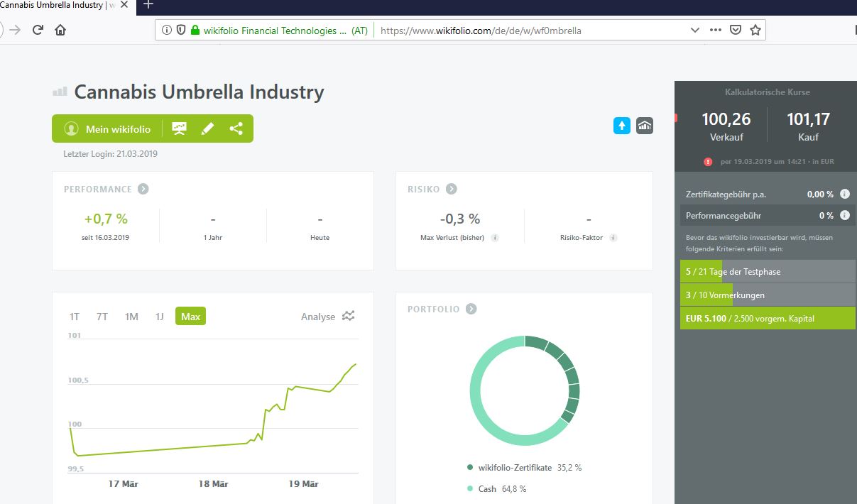This screenshot has width=857, height=504.
Task: Click the Tage der Testphase progress bar
Action: pyautogui.click(x=767, y=271)
